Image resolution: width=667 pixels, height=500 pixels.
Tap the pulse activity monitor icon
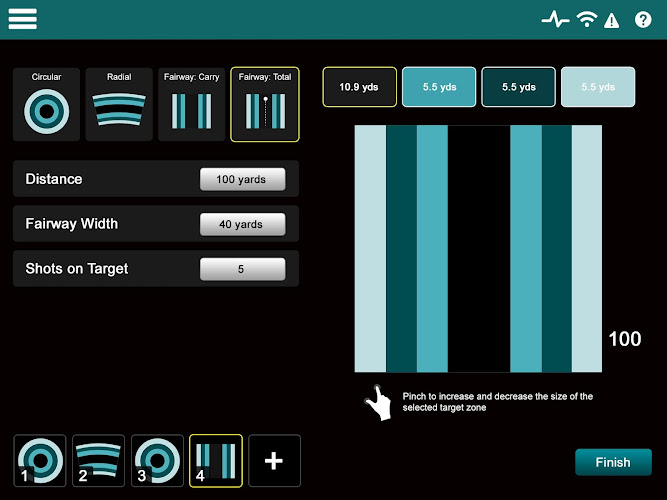[555, 19]
